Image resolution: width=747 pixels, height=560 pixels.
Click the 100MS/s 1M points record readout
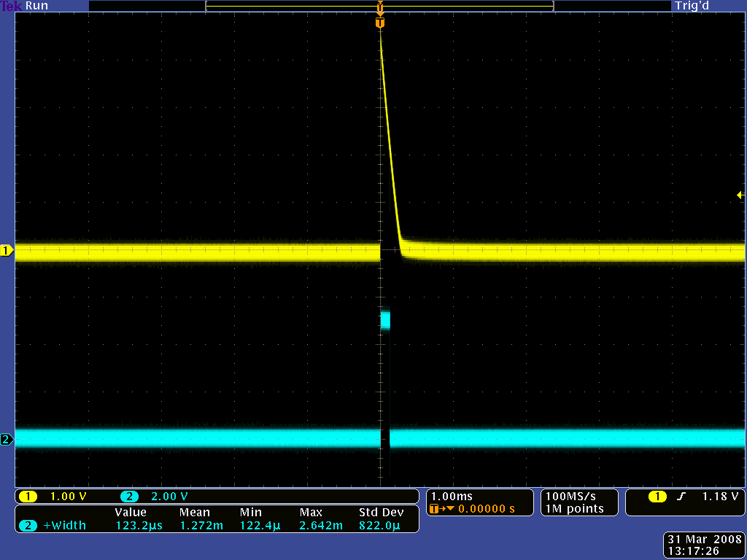(x=578, y=502)
